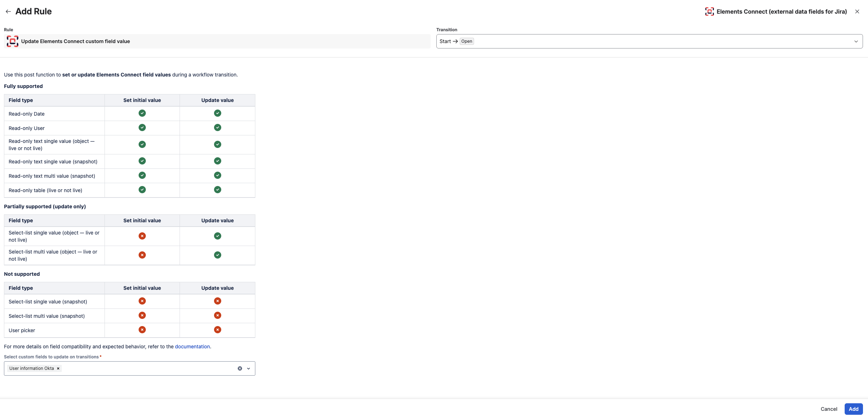
Task: Click Set initial check for Read-only text single value (object)
Action: (x=142, y=144)
